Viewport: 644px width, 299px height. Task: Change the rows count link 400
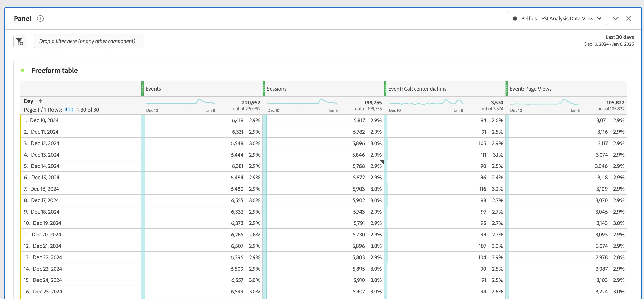coord(69,110)
